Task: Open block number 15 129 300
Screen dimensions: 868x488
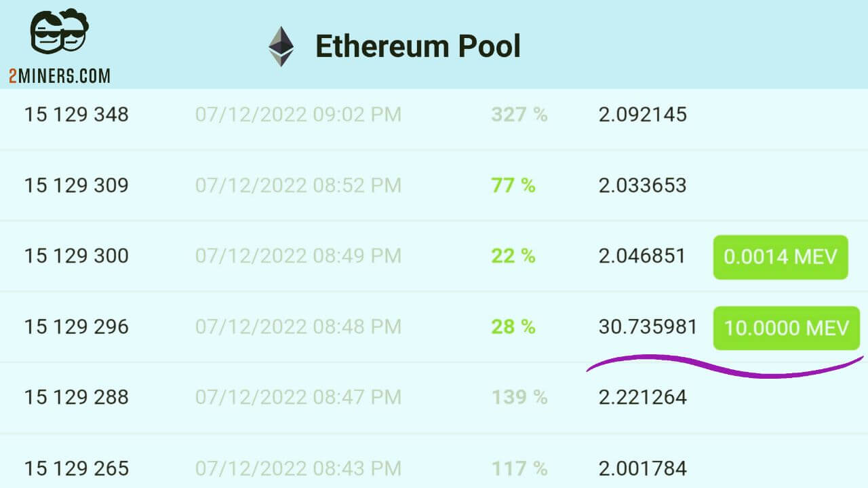Action: pos(76,256)
